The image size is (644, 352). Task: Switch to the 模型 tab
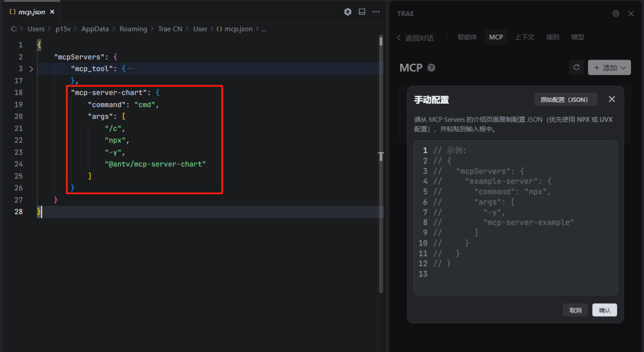(577, 37)
